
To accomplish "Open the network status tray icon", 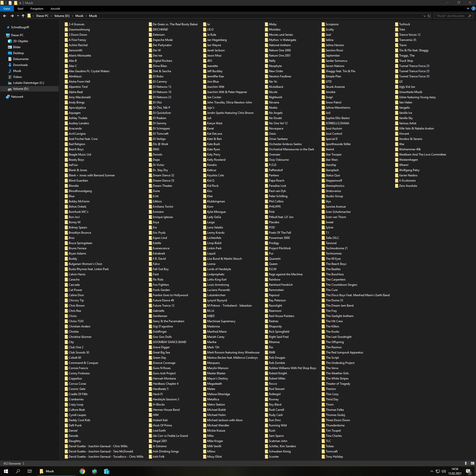I will click(x=438, y=471).
